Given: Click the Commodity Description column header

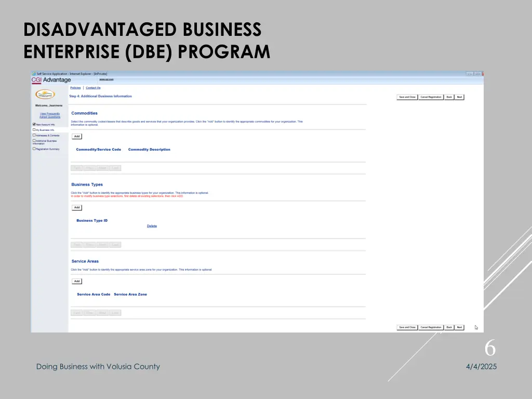Looking at the screenshot, I should 149,150.
